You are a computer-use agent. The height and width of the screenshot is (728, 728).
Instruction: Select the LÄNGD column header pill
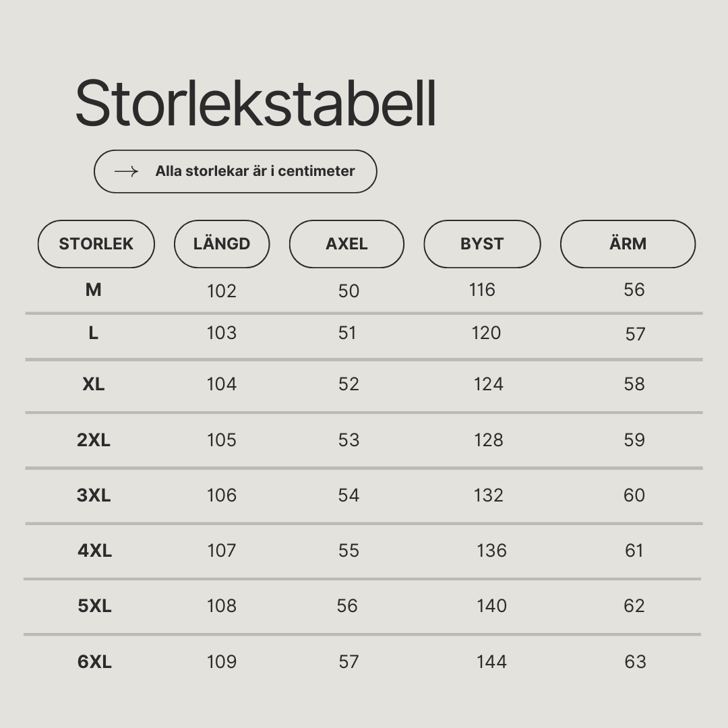pos(222,244)
